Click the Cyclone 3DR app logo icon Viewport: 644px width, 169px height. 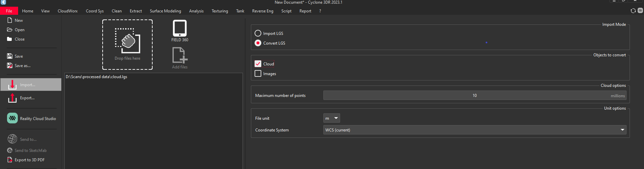[4, 2]
